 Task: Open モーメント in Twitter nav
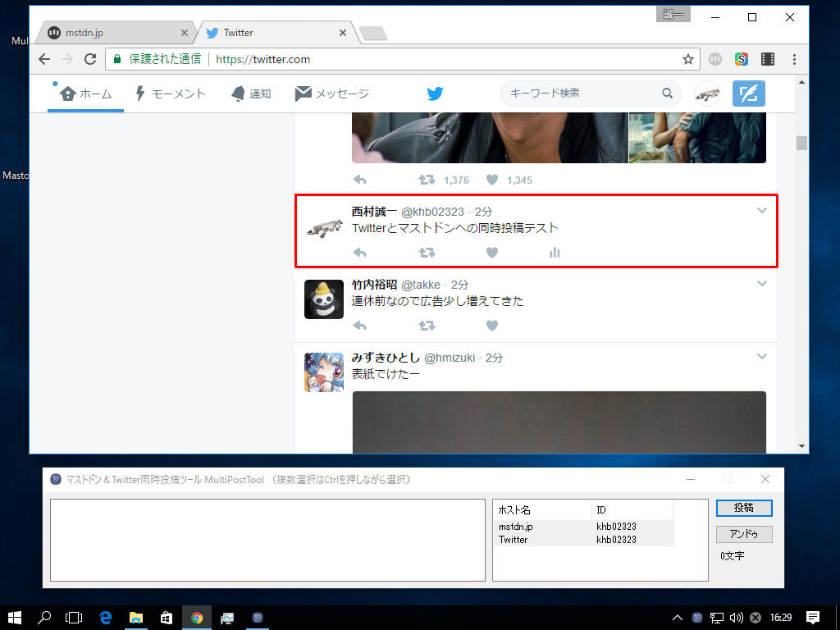171,94
